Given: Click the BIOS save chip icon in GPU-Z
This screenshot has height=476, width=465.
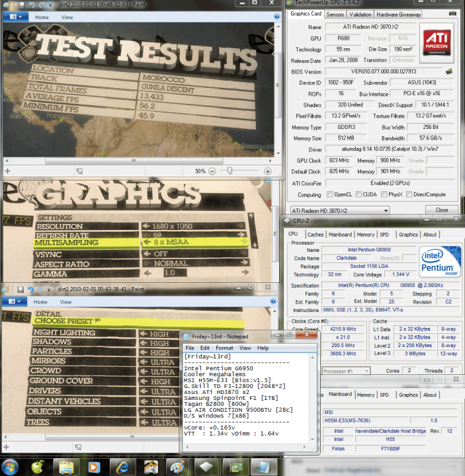Looking at the screenshot, I should [x=449, y=71].
